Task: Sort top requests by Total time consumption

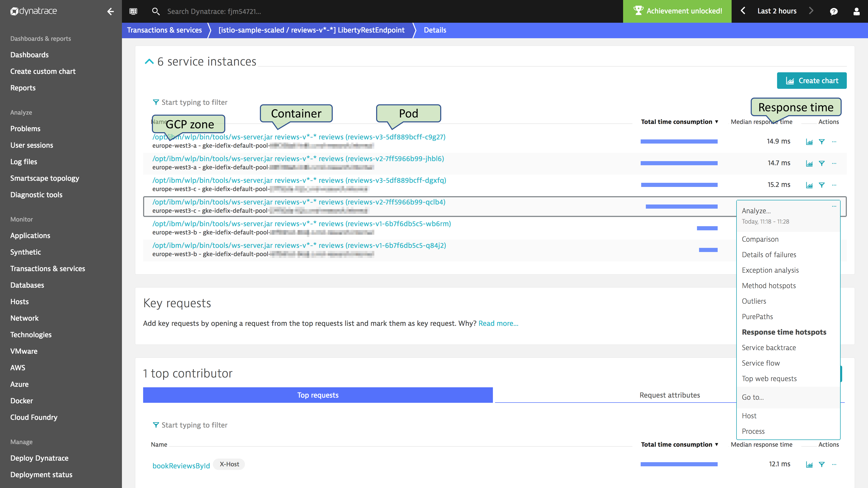Action: pyautogui.click(x=679, y=444)
